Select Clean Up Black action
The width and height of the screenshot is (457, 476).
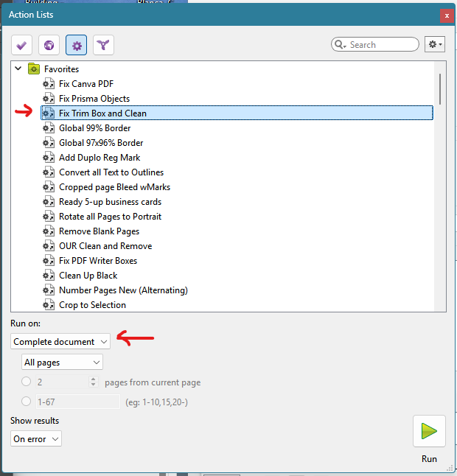88,276
